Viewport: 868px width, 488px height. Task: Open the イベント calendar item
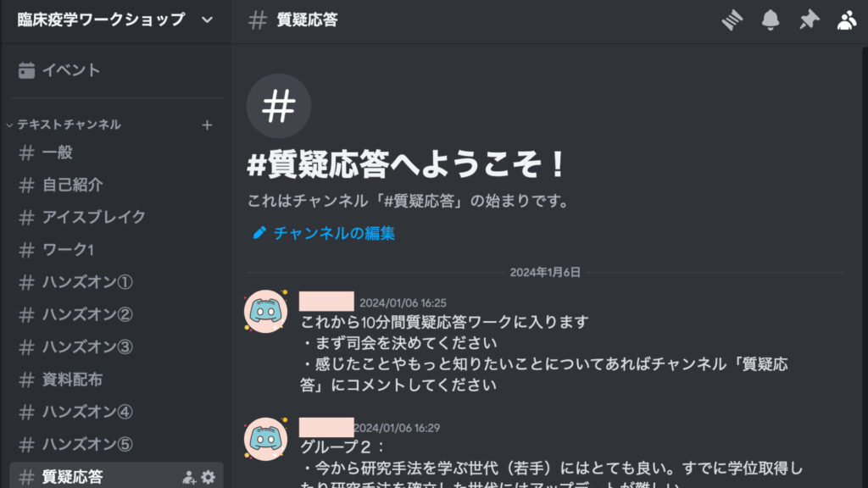[116, 70]
